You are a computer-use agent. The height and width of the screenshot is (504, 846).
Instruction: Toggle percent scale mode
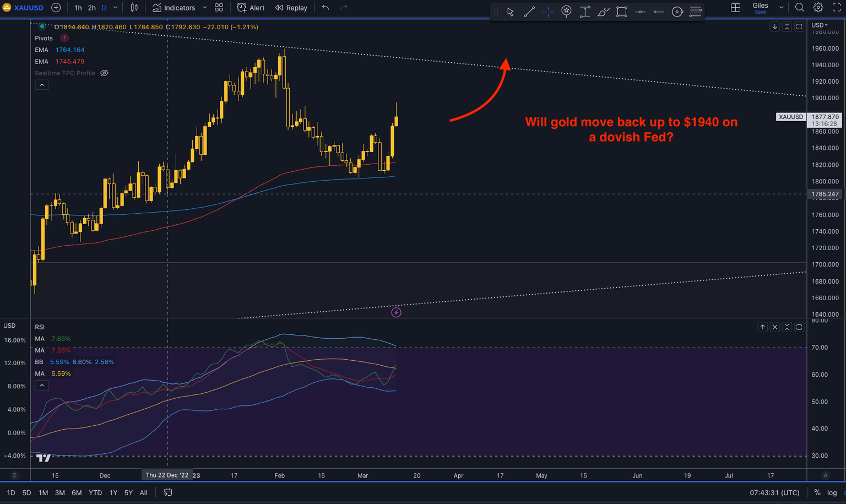pyautogui.click(x=817, y=492)
